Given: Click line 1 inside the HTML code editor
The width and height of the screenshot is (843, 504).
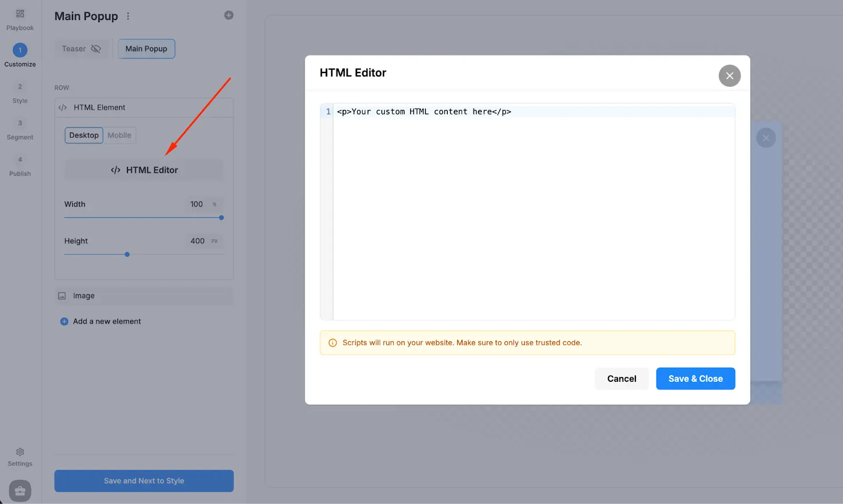Looking at the screenshot, I should tap(424, 111).
